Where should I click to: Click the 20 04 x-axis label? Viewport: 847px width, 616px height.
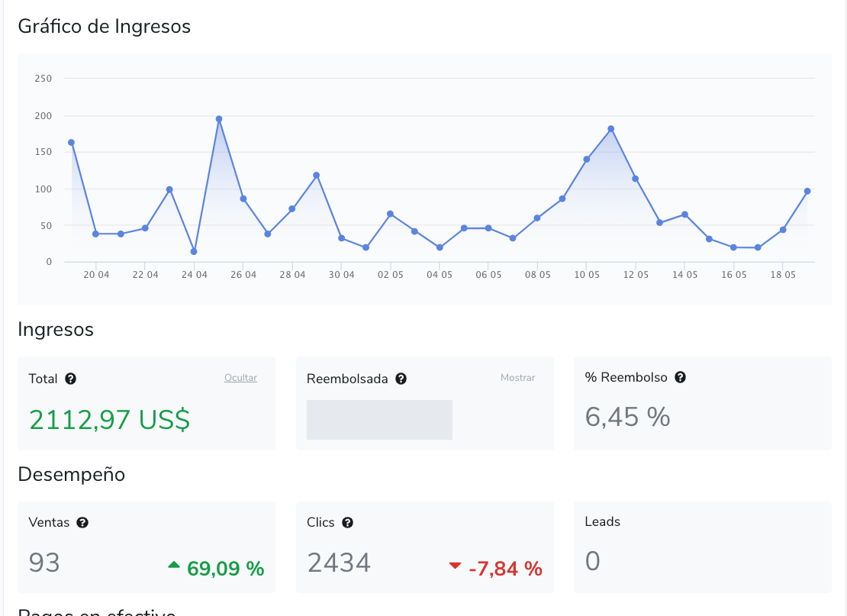[96, 275]
